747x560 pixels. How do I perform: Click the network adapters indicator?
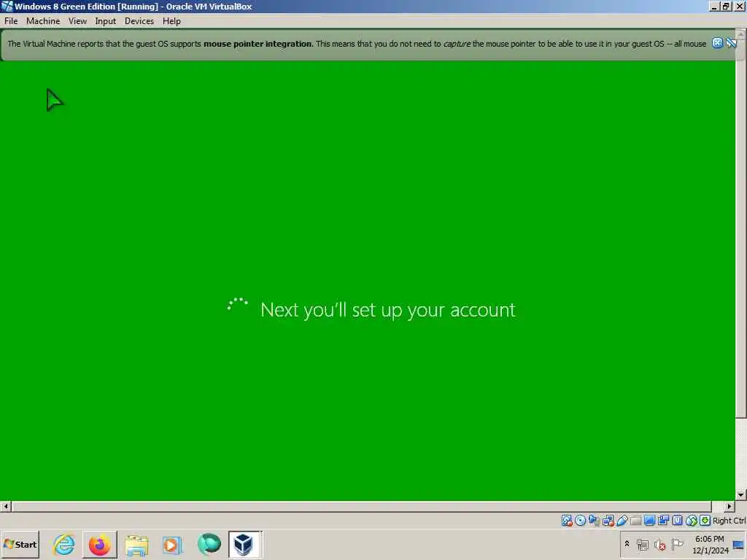[x=608, y=521]
